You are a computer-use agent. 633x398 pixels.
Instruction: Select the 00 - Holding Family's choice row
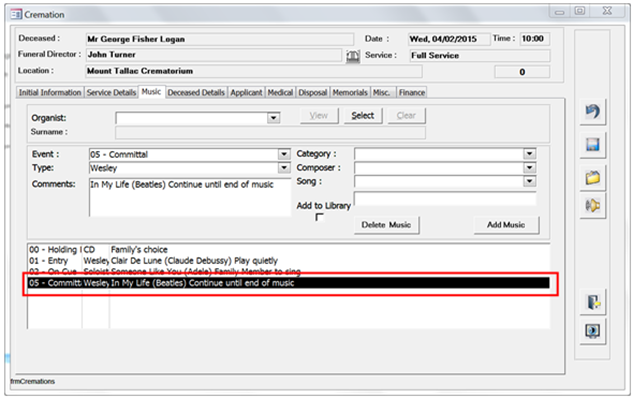(x=288, y=249)
